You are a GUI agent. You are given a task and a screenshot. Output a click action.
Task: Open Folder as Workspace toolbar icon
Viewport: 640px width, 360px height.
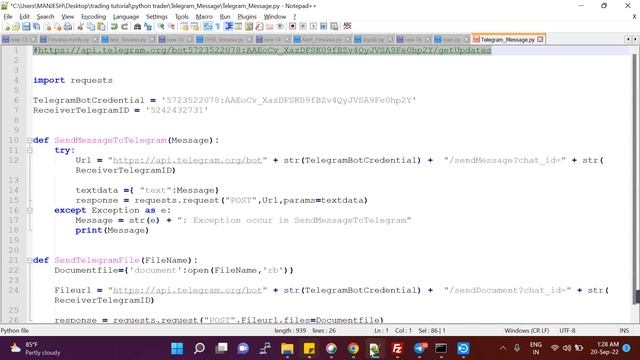[270, 27]
